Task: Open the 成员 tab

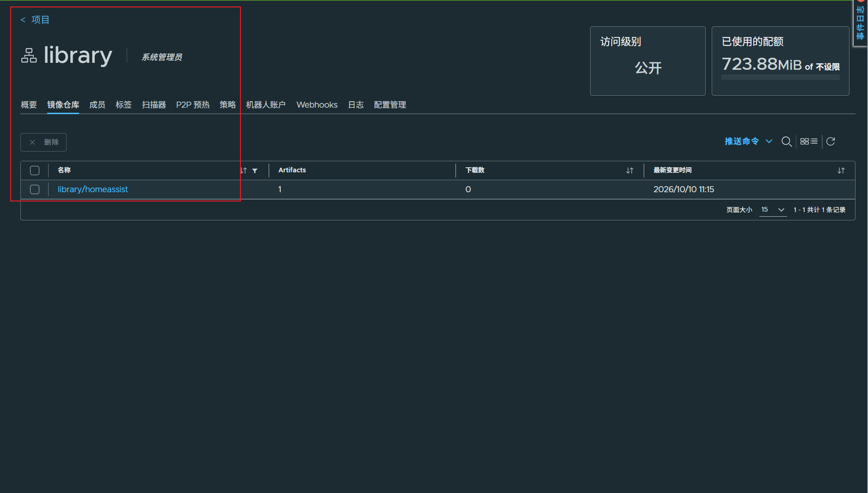Action: point(97,105)
